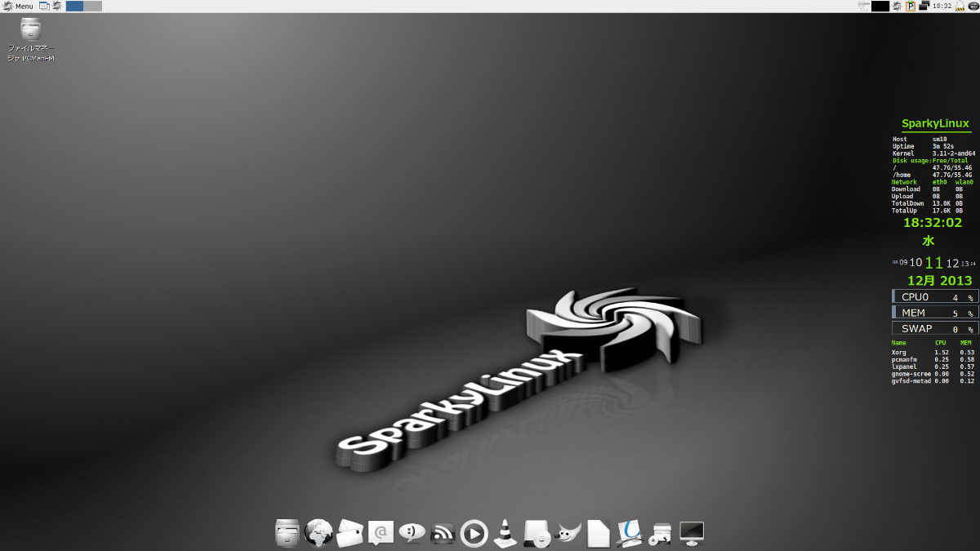The height and width of the screenshot is (551, 980).
Task: Click the black CPU monitor box in tray
Action: pos(880,6)
